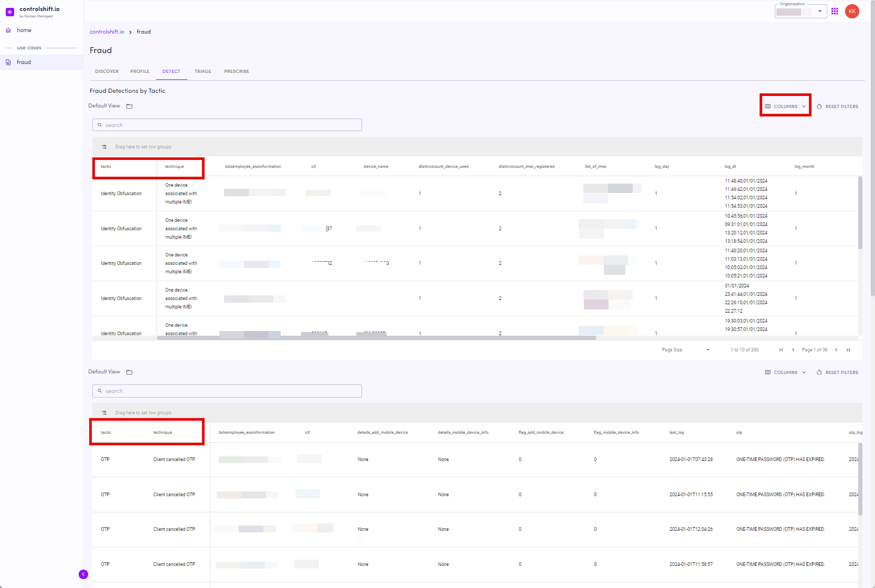Click last_log value 2024-01-01T11:15:55

pos(691,495)
